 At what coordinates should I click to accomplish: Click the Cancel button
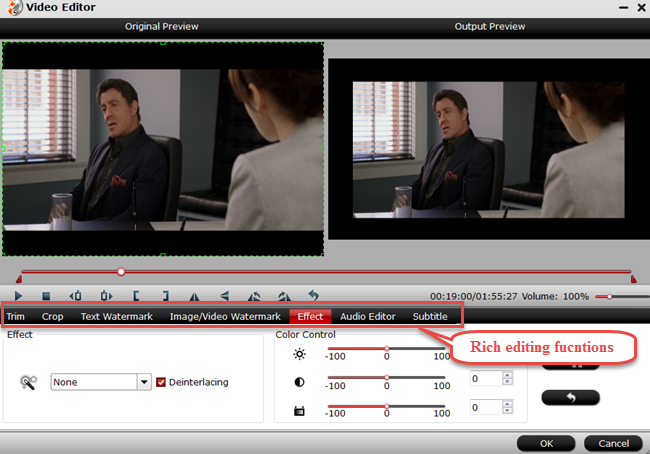613,443
